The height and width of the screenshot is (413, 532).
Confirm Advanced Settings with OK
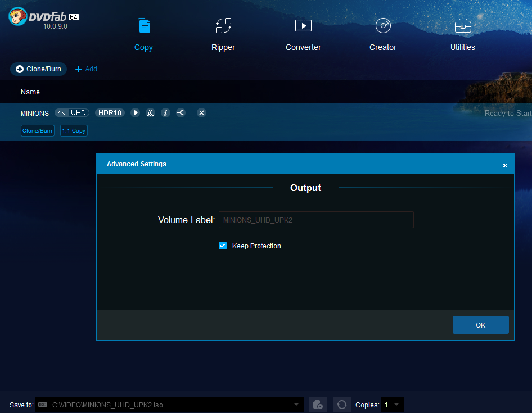click(480, 325)
